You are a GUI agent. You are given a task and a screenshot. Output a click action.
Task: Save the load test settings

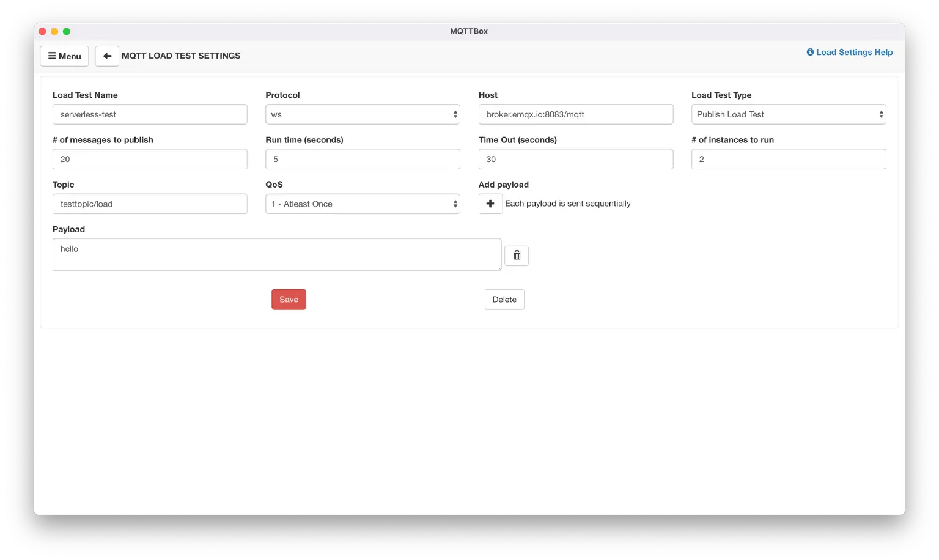pos(289,299)
